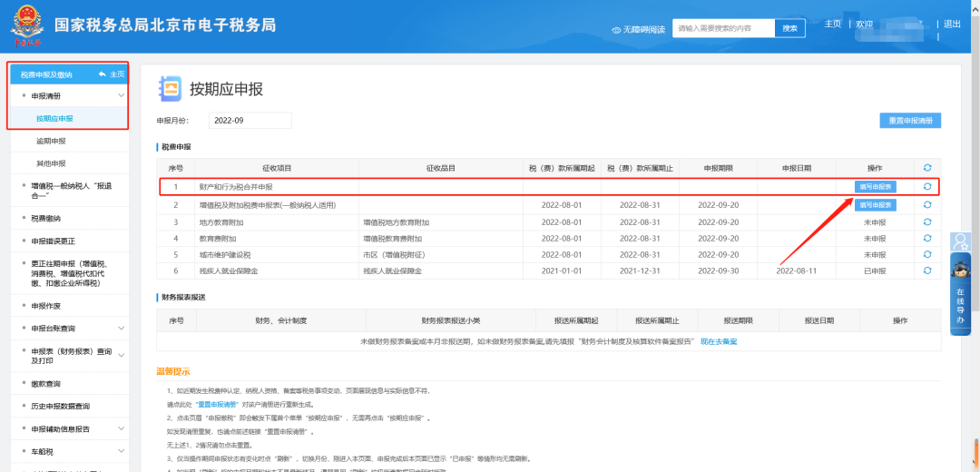This screenshot has height=472, width=980.
Task: Click refresh icon in table header
Action: 926,168
